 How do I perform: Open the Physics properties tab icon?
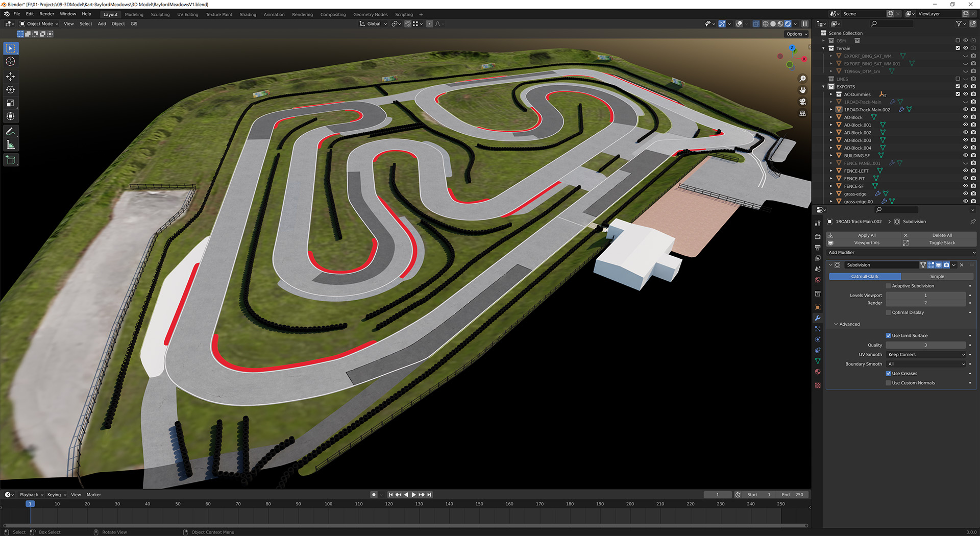tap(818, 339)
